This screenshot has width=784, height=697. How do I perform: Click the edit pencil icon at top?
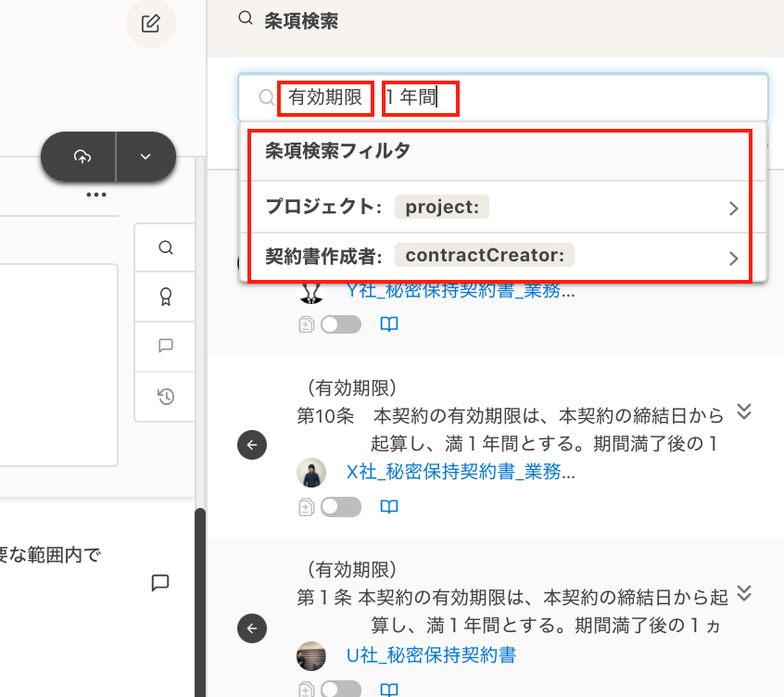[x=150, y=24]
